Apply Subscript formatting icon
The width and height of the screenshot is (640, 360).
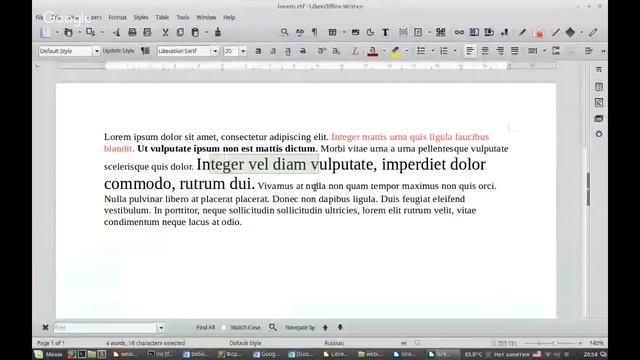click(x=336, y=51)
